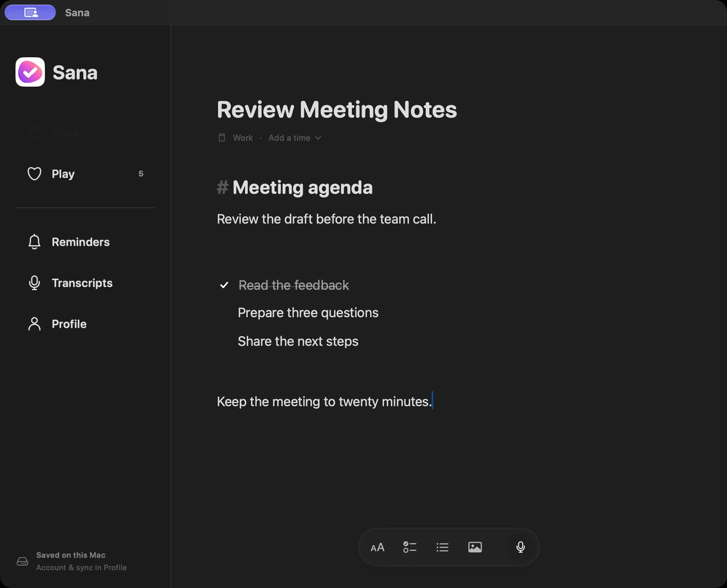Open the Play list in sidebar

85,173
